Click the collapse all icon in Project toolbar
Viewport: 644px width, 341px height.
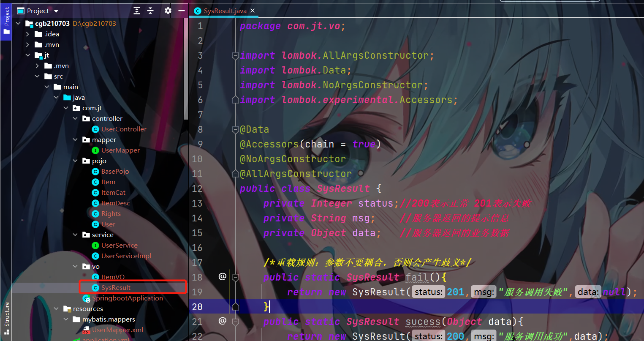pyautogui.click(x=150, y=11)
